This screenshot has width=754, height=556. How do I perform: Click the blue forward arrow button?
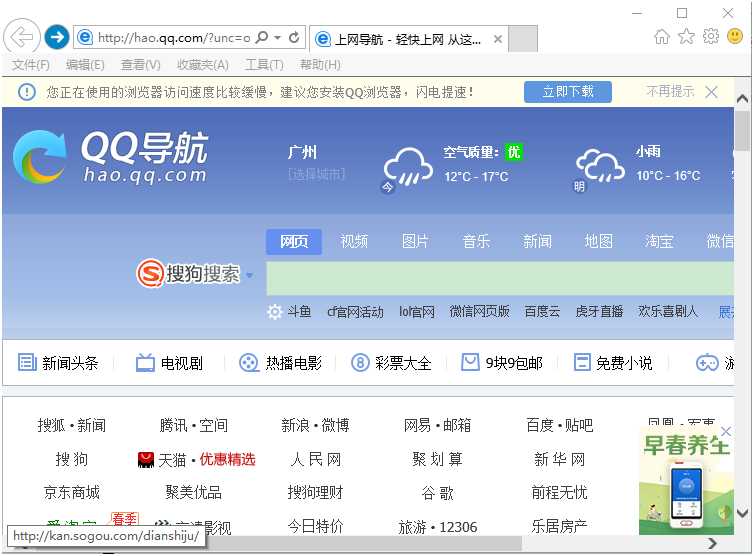[57, 37]
